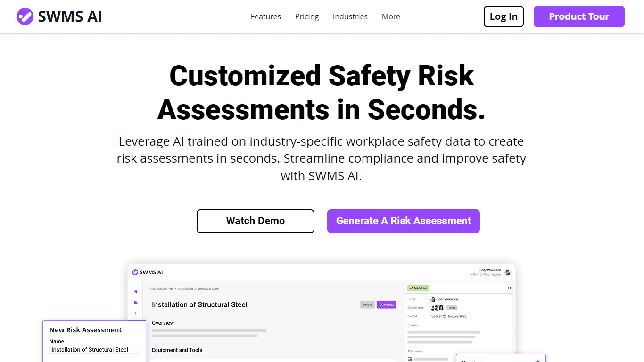Viewport: 644px width, 362px height.
Task: Click the small SWMS AI logo in the app preview
Action: [148, 272]
